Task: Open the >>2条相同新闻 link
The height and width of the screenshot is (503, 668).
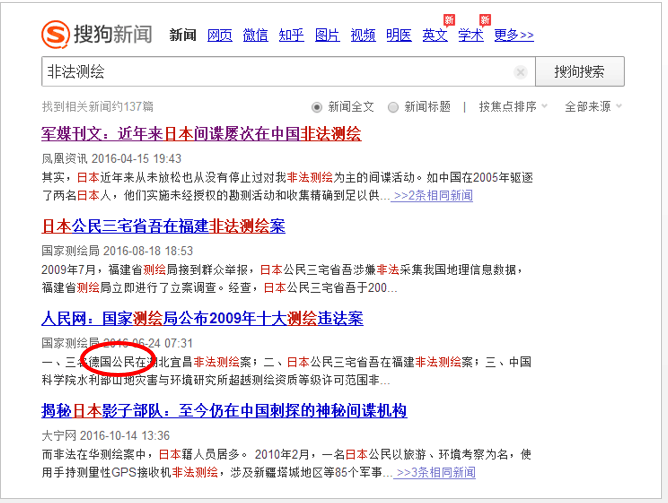Action: 433,195
